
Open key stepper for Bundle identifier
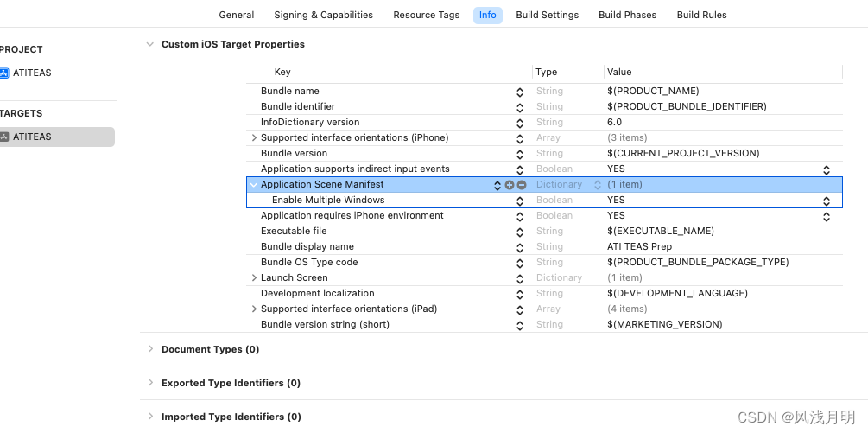(x=520, y=107)
